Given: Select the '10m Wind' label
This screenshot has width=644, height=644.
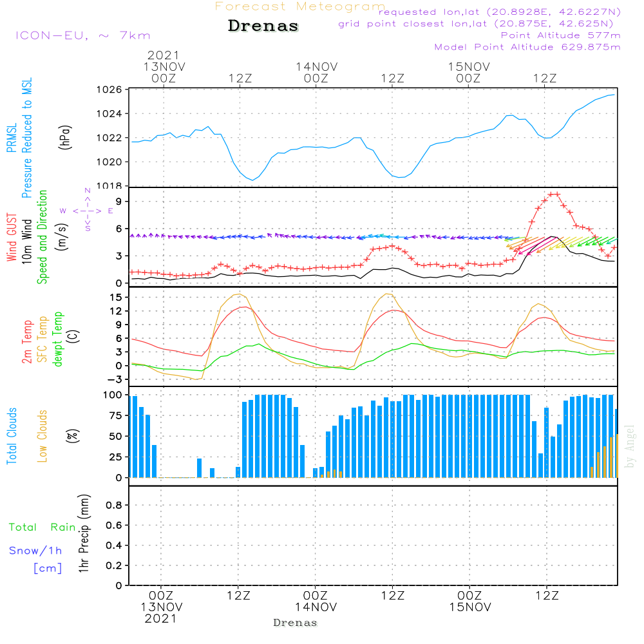Looking at the screenshot, I should point(26,241).
